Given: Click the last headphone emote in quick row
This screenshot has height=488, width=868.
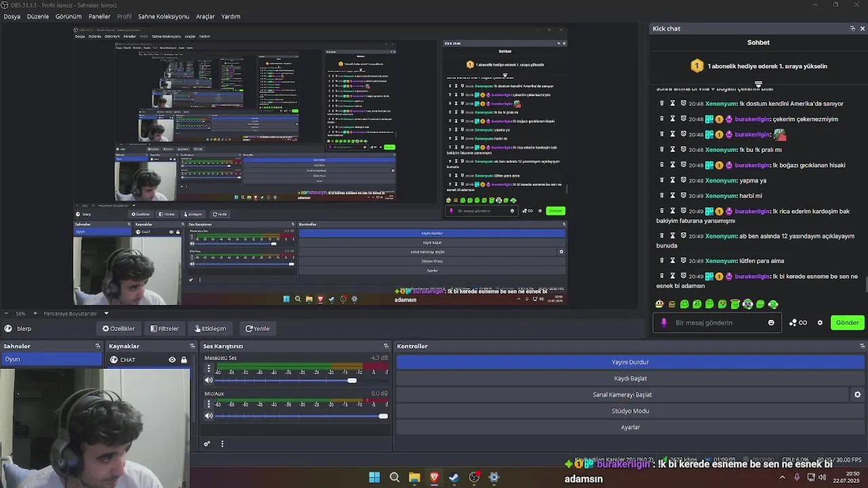Looking at the screenshot, I should 773,304.
